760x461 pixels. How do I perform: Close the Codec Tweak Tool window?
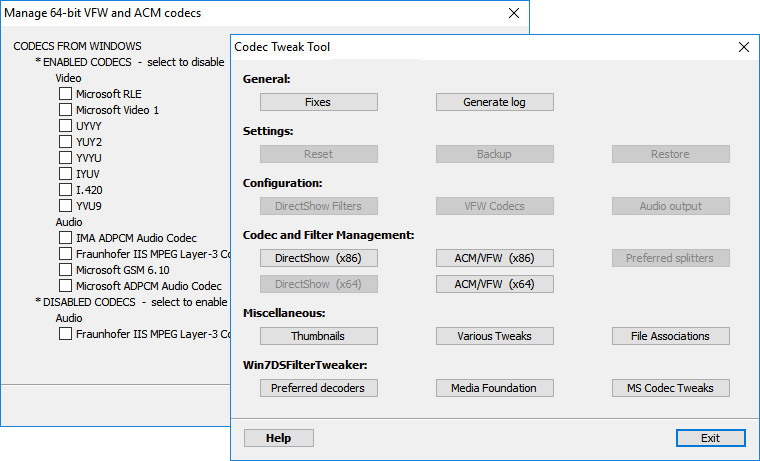(x=743, y=47)
